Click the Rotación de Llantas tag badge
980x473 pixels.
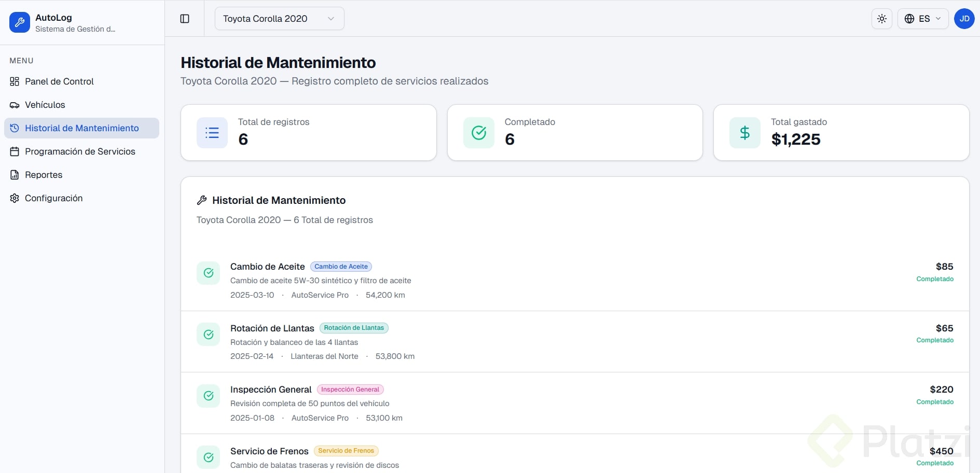click(x=354, y=328)
